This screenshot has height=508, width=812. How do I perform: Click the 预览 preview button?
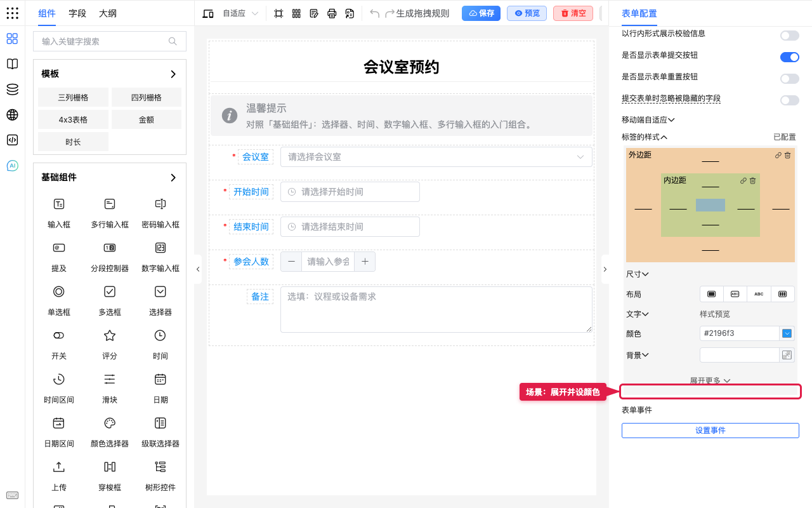(527, 13)
